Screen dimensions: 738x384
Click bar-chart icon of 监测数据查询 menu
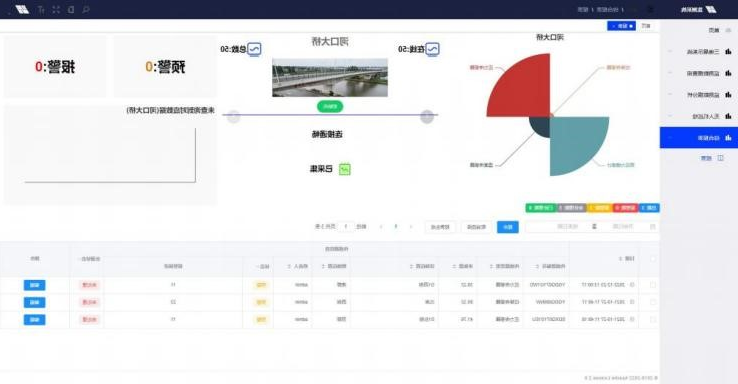(x=728, y=73)
